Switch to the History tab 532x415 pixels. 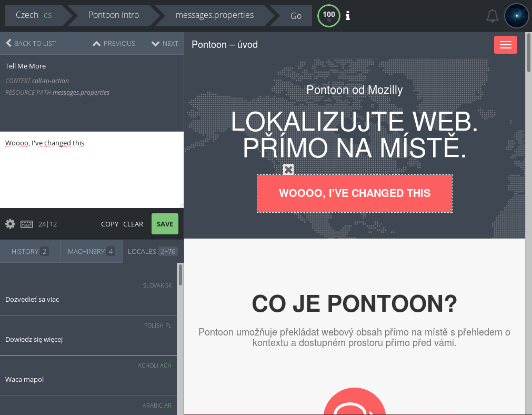pyautogui.click(x=30, y=251)
